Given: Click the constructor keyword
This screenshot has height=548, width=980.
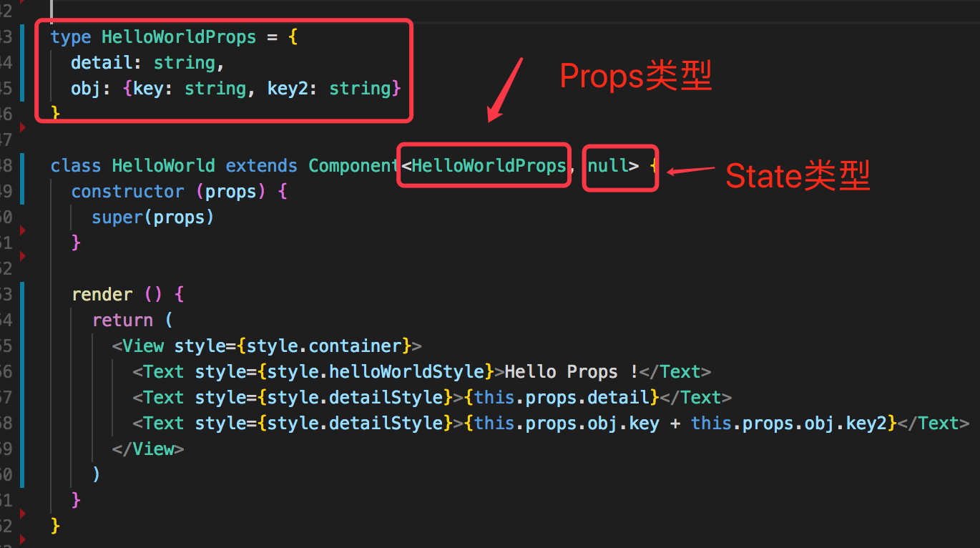Looking at the screenshot, I should point(128,192).
